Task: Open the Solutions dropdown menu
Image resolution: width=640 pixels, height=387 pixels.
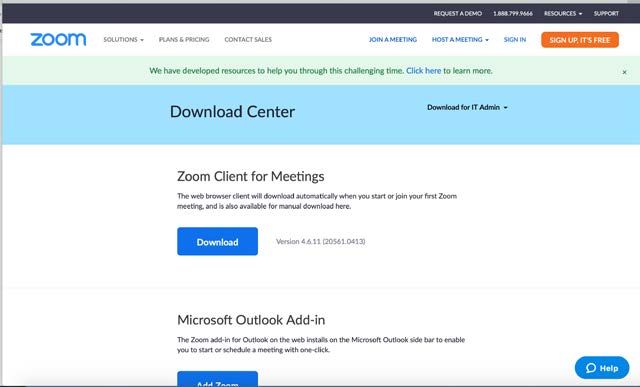Action: click(123, 40)
